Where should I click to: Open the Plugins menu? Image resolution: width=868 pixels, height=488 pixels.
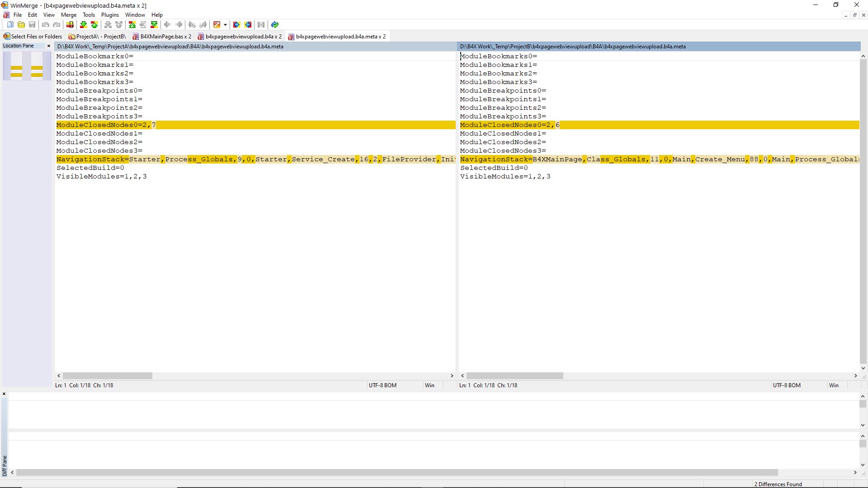point(110,15)
